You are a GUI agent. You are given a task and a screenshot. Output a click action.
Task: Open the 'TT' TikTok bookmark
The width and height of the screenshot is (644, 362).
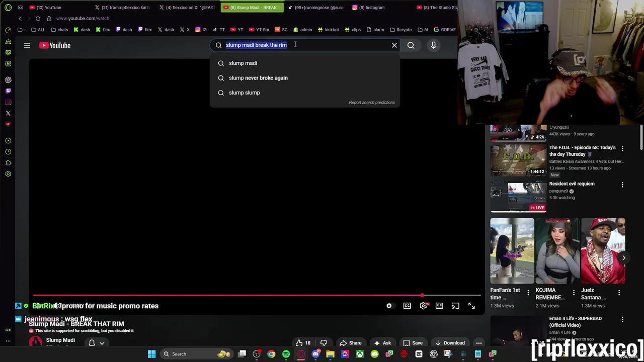click(219, 30)
